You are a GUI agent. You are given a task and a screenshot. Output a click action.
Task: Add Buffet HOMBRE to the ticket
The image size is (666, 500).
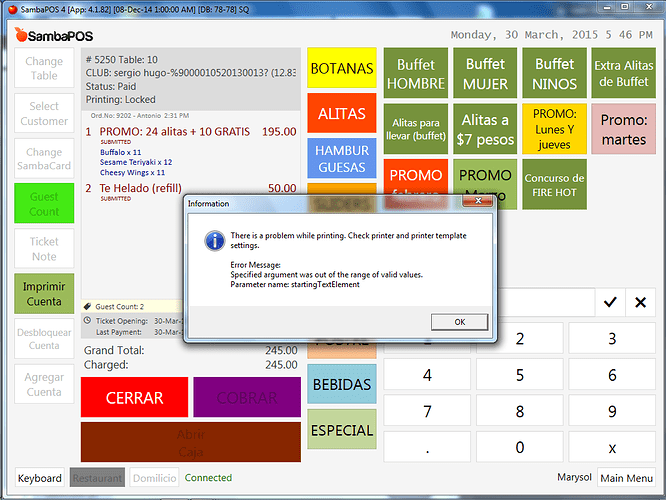point(415,73)
